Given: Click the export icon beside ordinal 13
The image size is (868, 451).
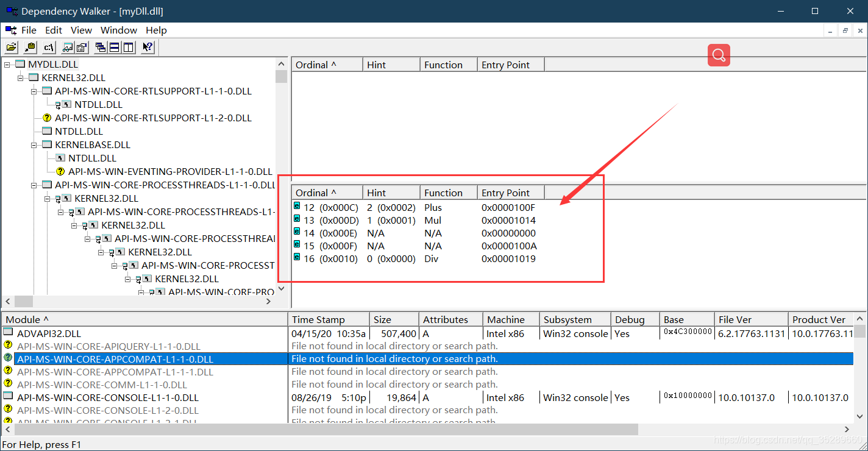Looking at the screenshot, I should pos(297,219).
